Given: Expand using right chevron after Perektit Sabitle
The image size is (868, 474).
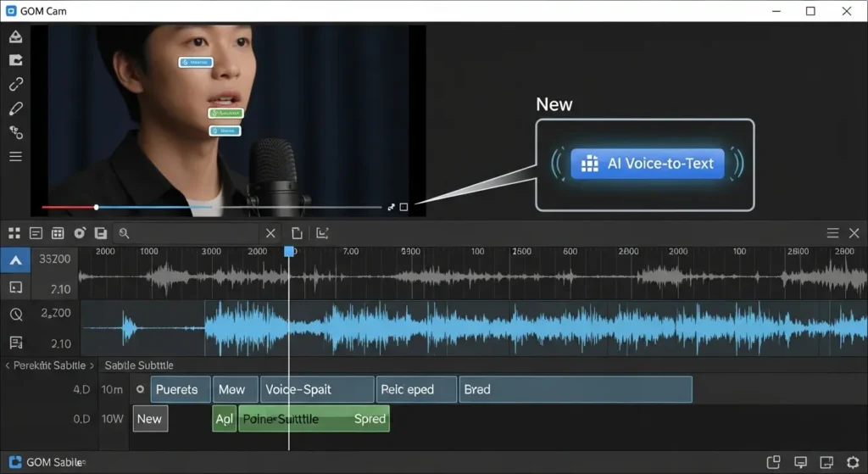Looking at the screenshot, I should click(x=92, y=365).
